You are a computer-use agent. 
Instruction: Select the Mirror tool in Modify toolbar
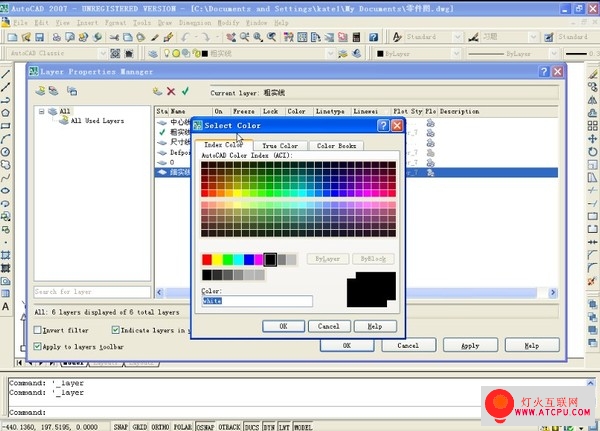coord(592,100)
